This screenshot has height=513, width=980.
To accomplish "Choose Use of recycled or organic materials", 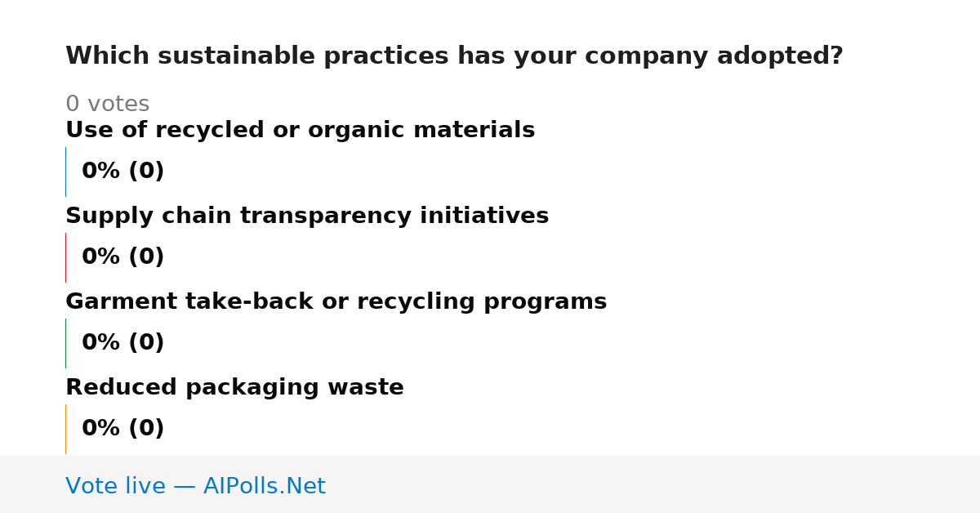I will [x=300, y=131].
